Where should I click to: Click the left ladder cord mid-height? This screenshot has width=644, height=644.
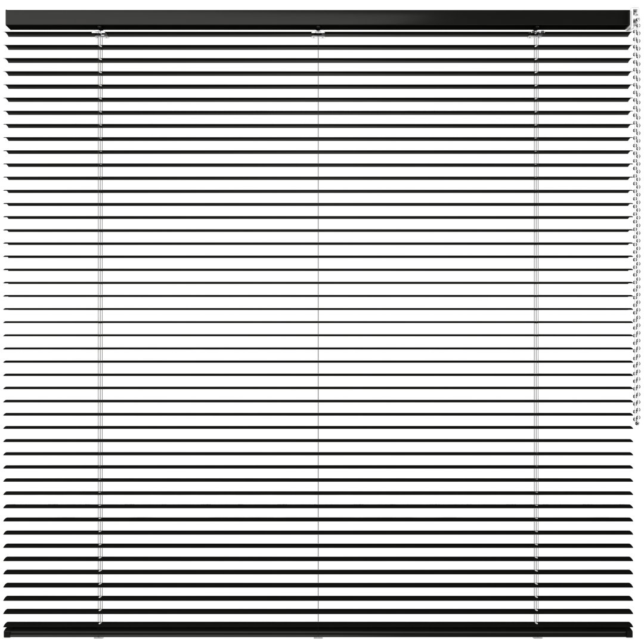[x=100, y=322]
